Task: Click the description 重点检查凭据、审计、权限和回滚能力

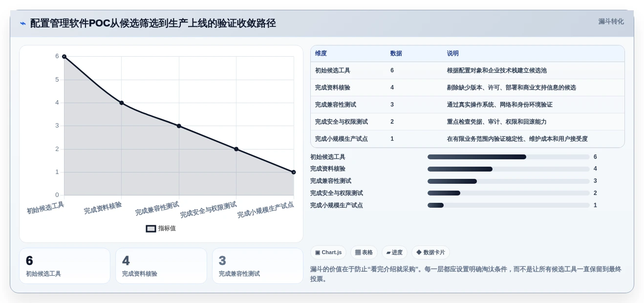Action: 497,122
